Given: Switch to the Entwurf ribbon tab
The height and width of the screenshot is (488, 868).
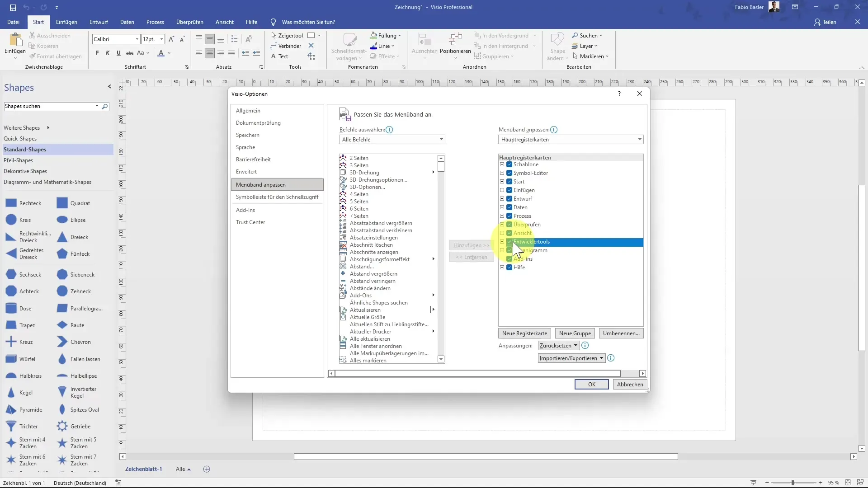Looking at the screenshot, I should 99,22.
